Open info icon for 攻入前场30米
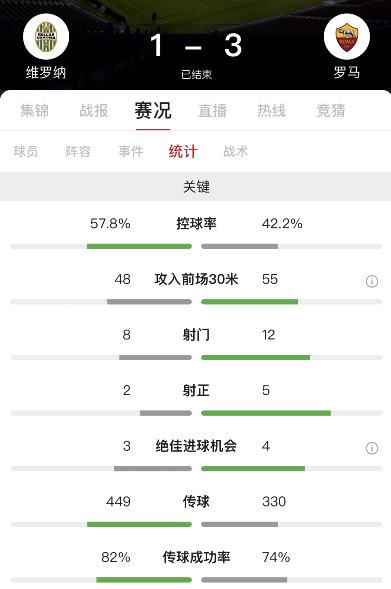 (372, 281)
